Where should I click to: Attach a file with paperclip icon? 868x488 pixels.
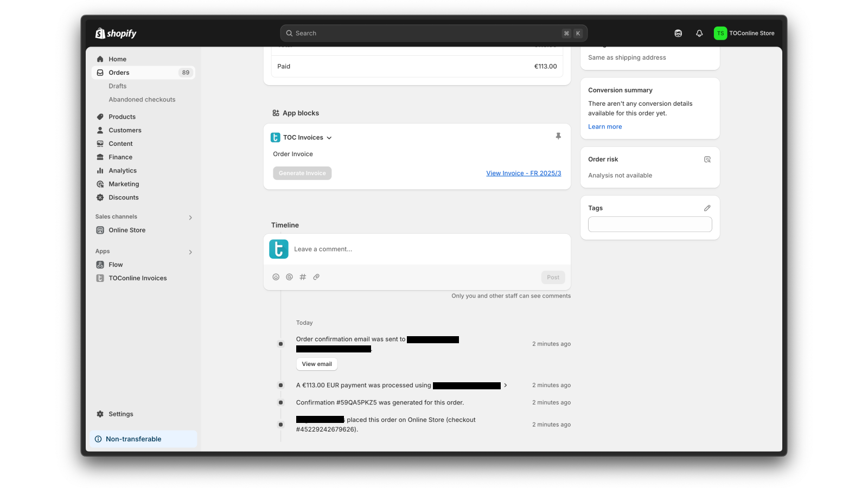(x=316, y=277)
